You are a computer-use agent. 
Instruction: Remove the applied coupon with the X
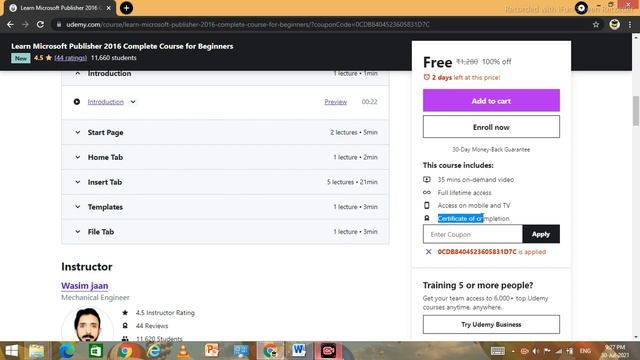pos(428,252)
